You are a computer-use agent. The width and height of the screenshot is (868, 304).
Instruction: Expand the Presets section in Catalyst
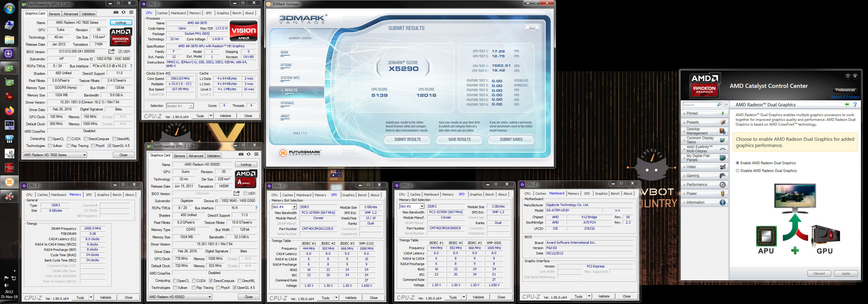[704, 122]
